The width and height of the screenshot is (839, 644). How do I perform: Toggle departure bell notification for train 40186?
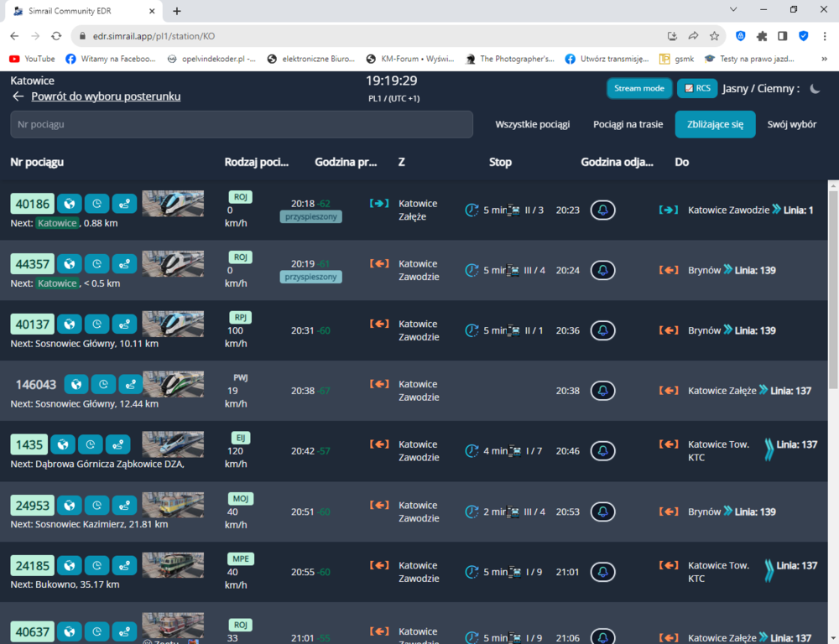click(x=602, y=210)
